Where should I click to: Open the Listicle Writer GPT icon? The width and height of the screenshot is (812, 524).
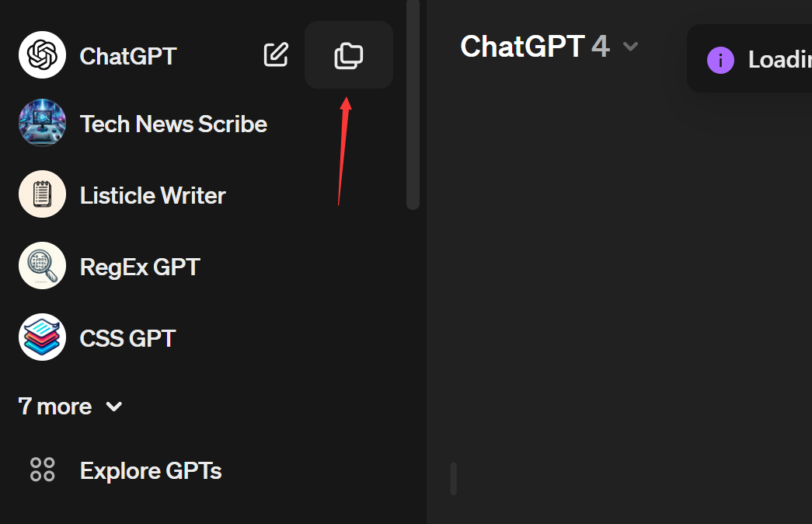(42, 194)
